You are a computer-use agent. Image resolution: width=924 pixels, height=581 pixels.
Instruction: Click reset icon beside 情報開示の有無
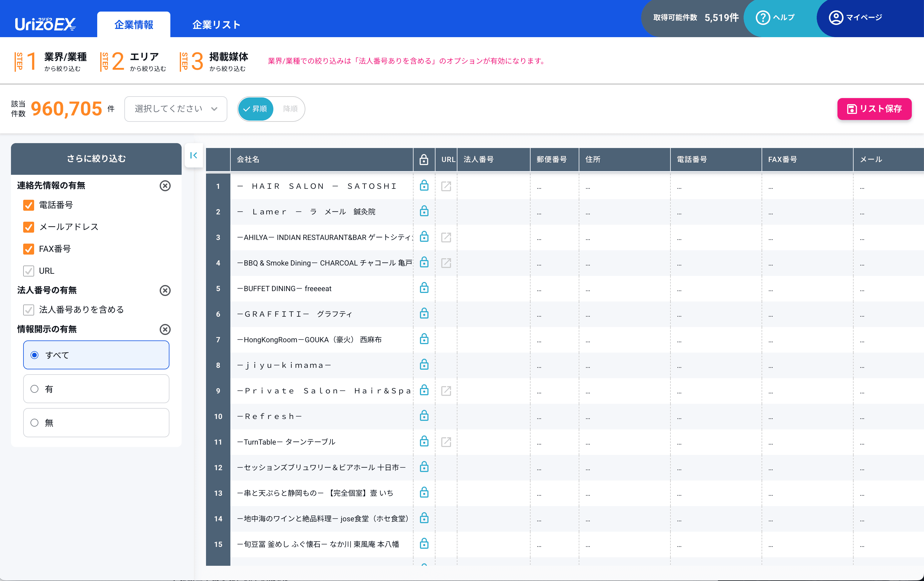pos(165,329)
